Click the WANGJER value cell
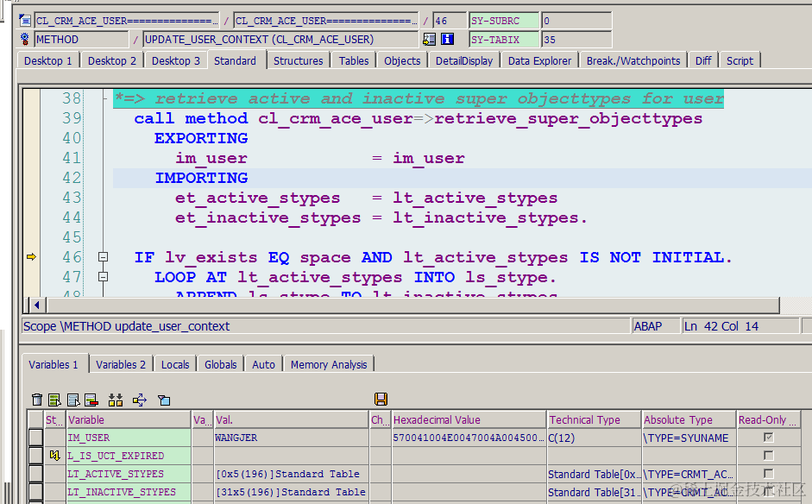This screenshot has height=504, width=812. pyautogui.click(x=291, y=438)
